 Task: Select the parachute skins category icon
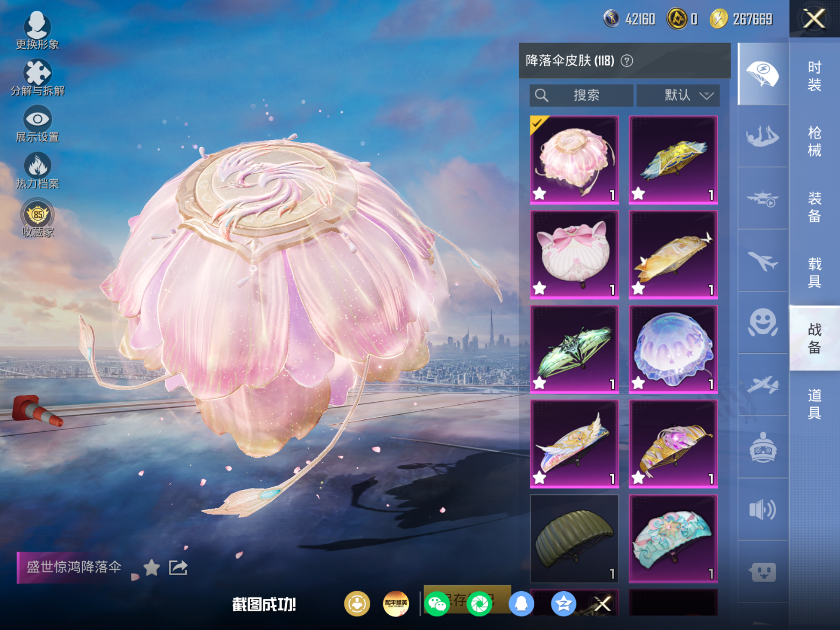(763, 74)
